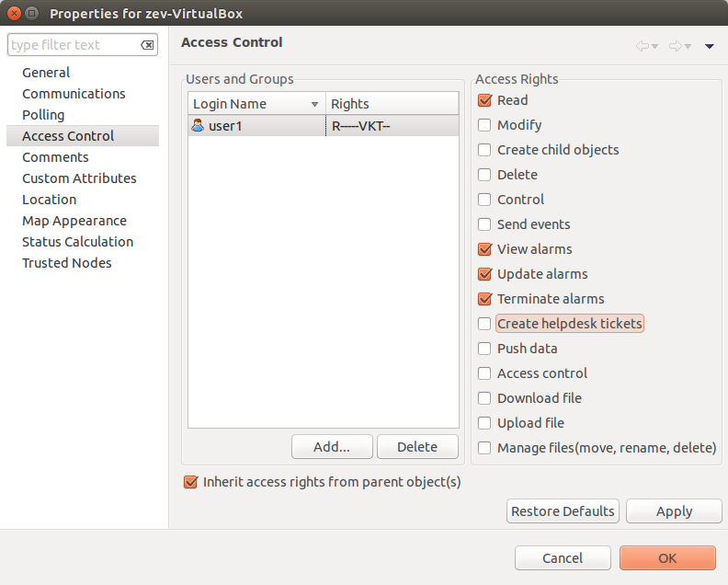Click the user1 user icon in list
Screen dimensions: 728x585
click(198, 126)
